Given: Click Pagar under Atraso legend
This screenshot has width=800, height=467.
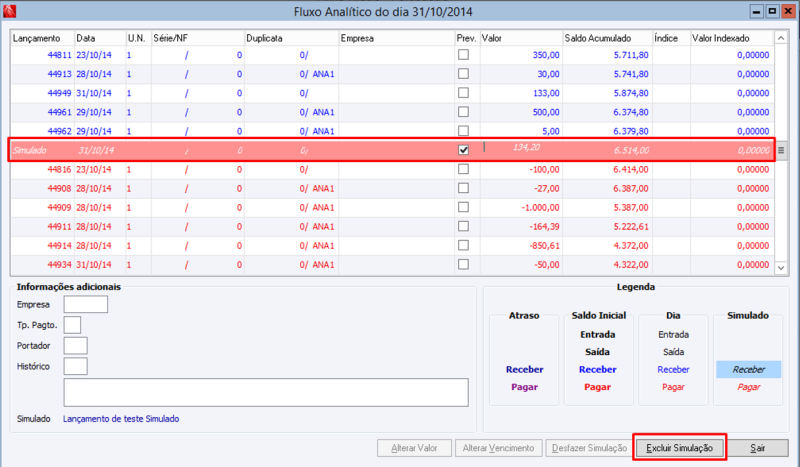Looking at the screenshot, I should click(x=524, y=387).
